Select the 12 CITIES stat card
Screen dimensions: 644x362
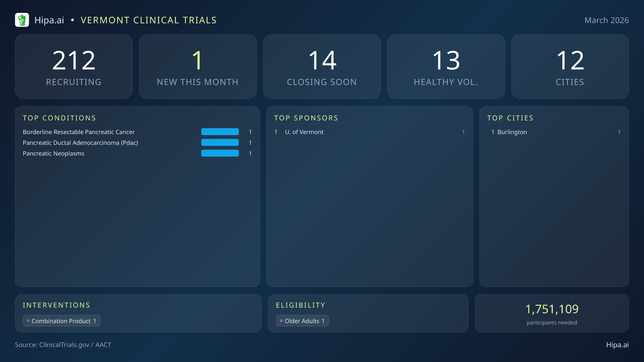tap(570, 66)
